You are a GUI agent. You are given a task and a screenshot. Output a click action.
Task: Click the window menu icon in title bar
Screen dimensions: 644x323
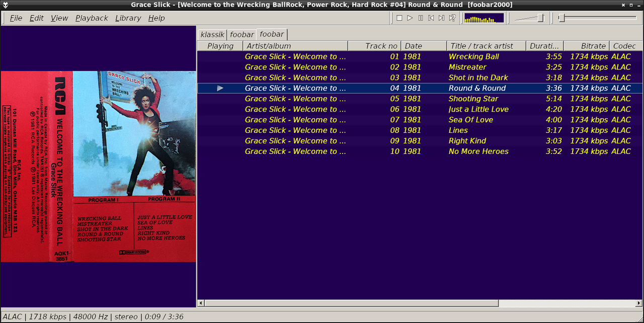pyautogui.click(x=5, y=5)
